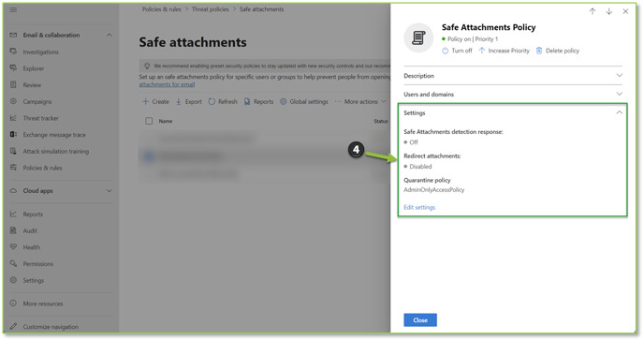Expand the Users and domains section
Image resolution: width=644 pixels, height=341 pixels.
[x=513, y=94]
